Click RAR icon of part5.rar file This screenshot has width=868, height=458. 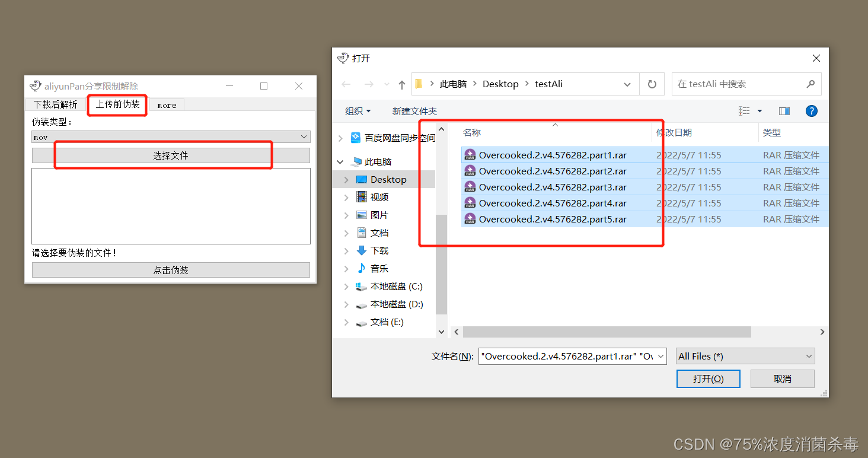pos(470,219)
